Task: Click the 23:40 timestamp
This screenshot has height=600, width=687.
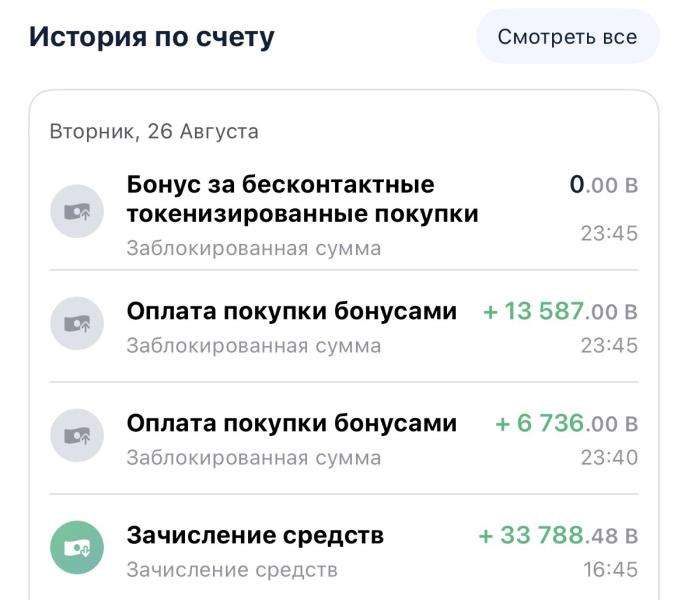Action: 609,458
